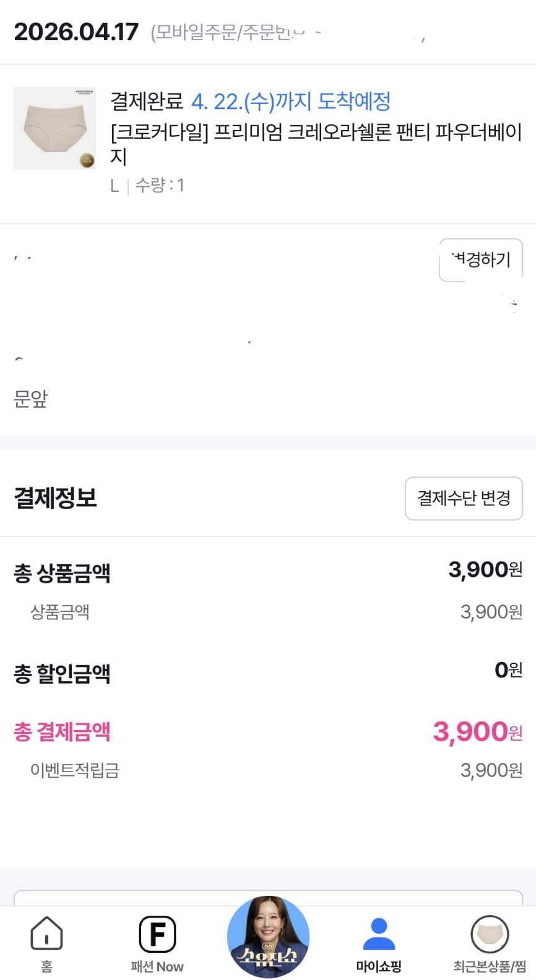Tap the 소유진쇼 circular banner

[x=268, y=937]
